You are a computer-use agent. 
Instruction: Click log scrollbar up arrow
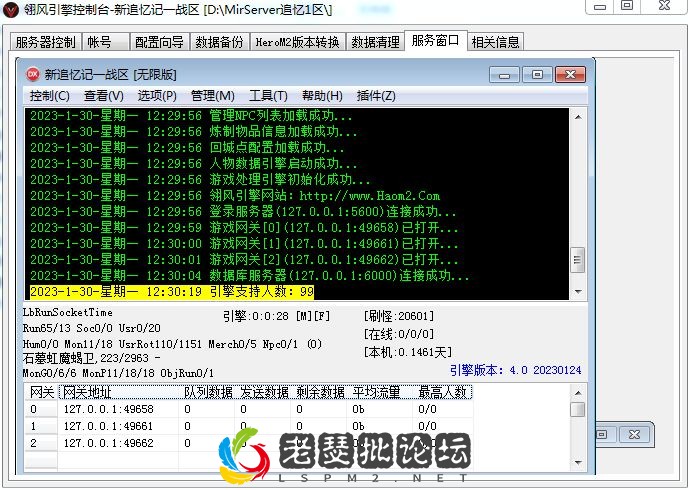[578, 117]
